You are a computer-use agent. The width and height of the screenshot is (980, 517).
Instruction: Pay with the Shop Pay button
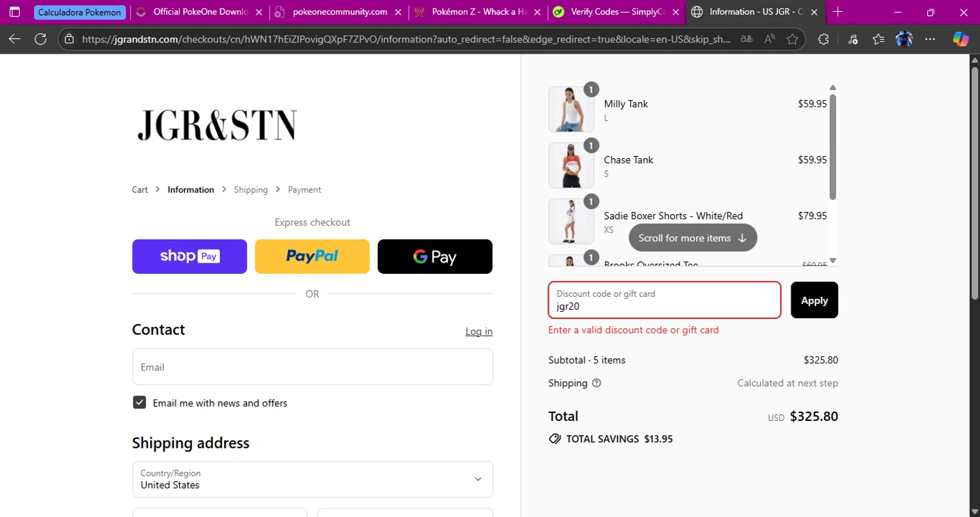point(189,256)
